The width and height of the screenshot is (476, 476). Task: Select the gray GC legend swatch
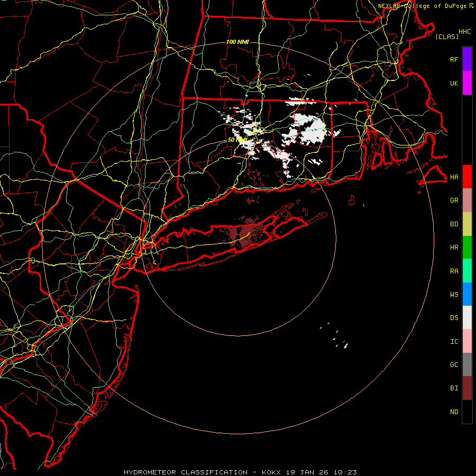pos(467,364)
